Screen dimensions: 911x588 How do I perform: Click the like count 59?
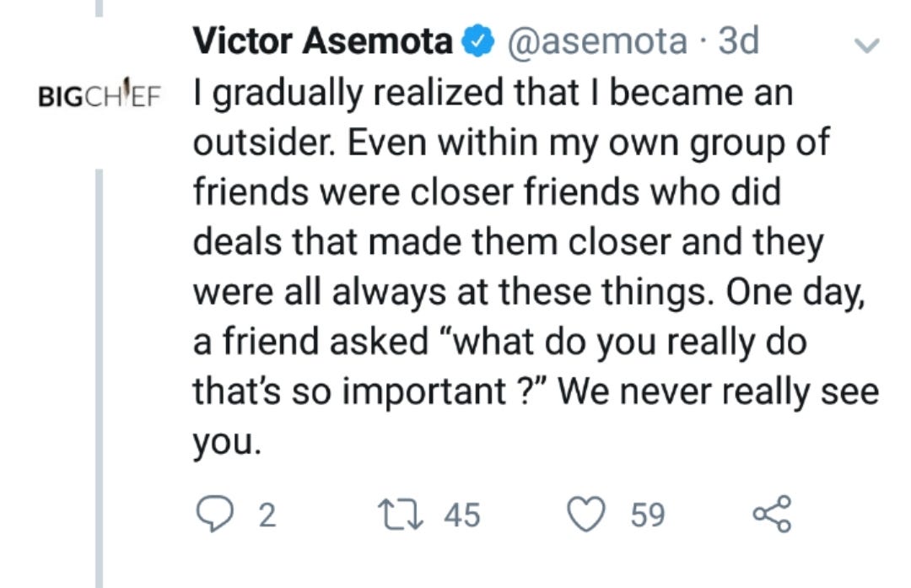647,515
